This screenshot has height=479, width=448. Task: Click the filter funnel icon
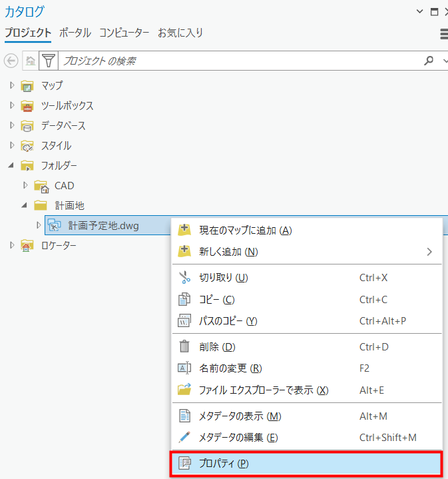(x=49, y=61)
